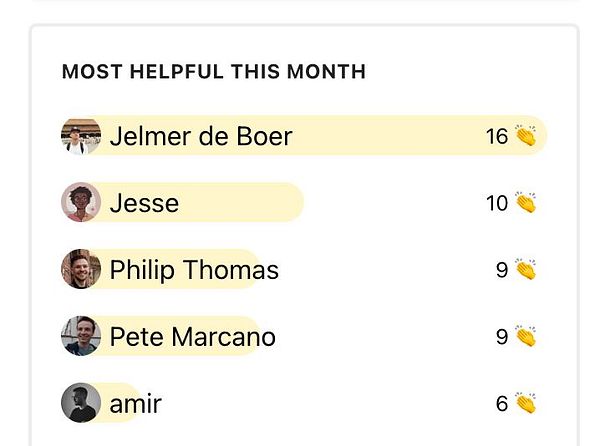
Task: Open Jelmer de Boer's profile name link
Action: 200,136
